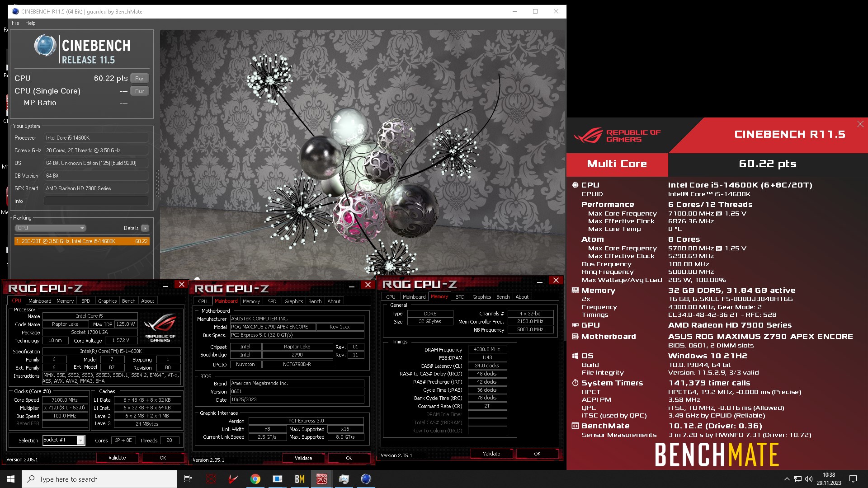Click the BIOS Date 10/25/2023 field
The image size is (868, 488).
click(297, 399)
